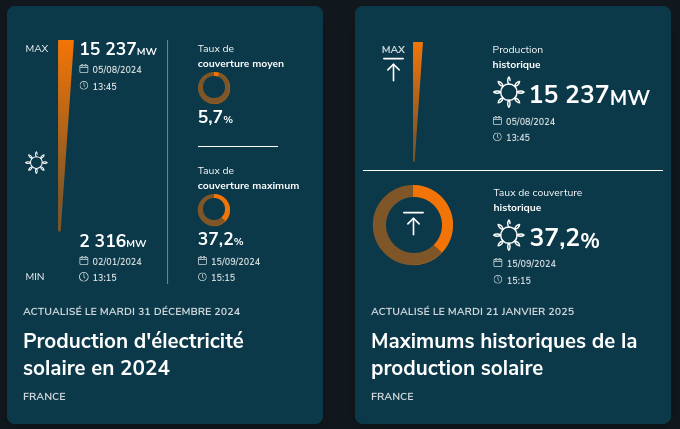This screenshot has width=680, height=429.
Task: Click the clock icon beside 15:15 in right card
Action: (x=498, y=280)
